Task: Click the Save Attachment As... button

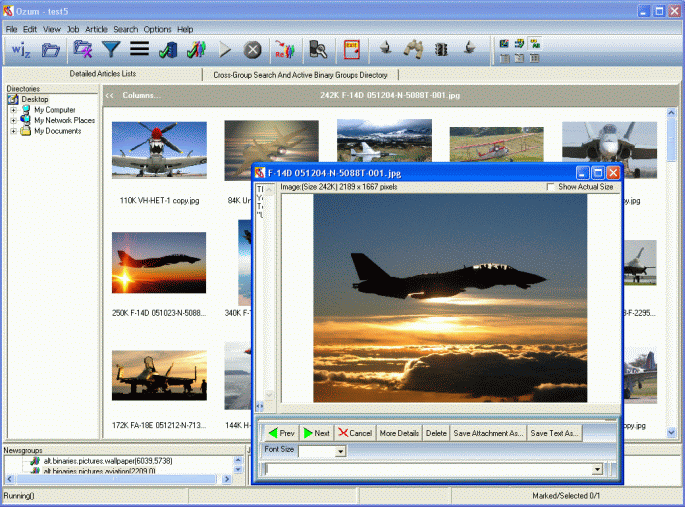Action: pos(488,433)
